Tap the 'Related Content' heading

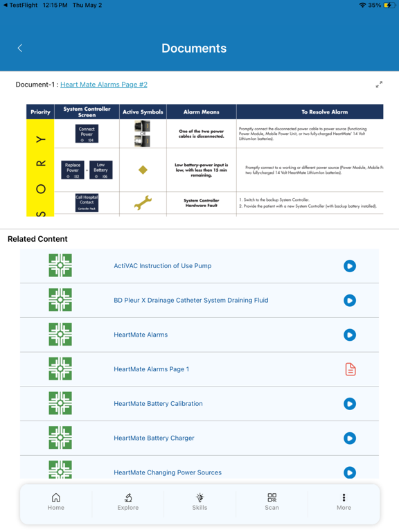[37, 239]
